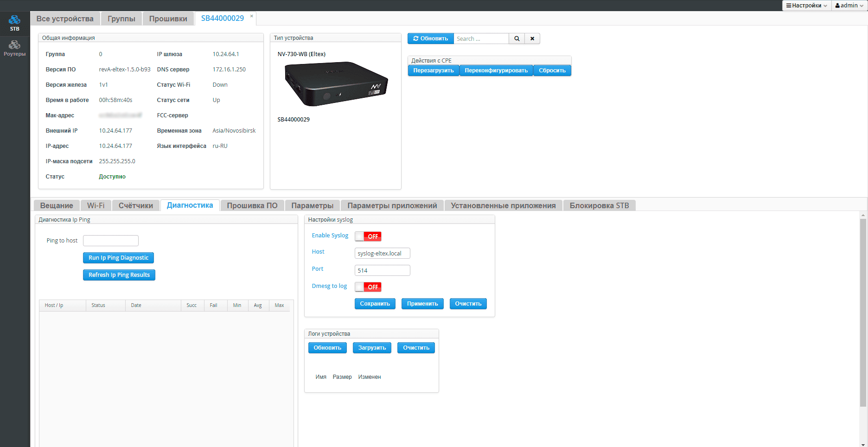Open the STB section in sidebar
This screenshot has width=868, height=447.
pos(15,23)
